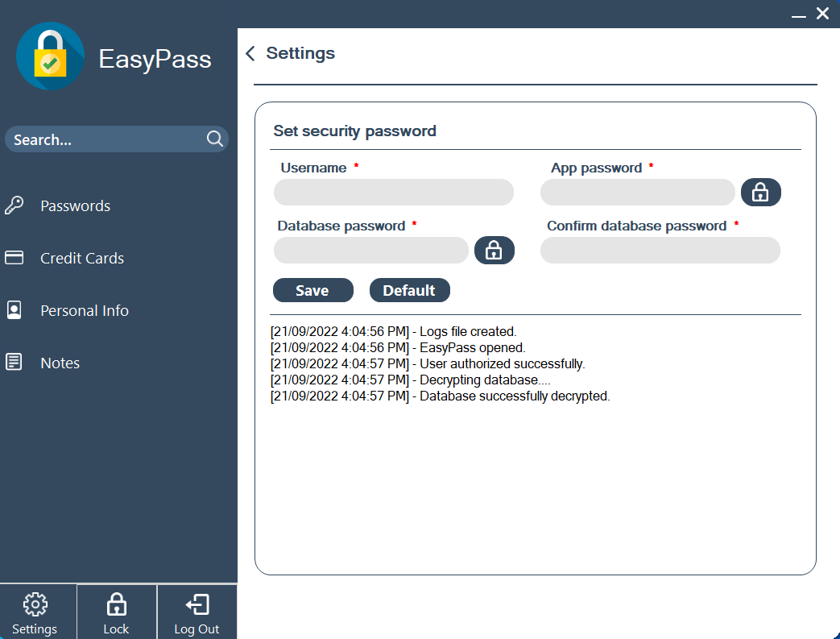Viewport: 840px width, 639px height.
Task: Toggle App password visibility lock button
Action: (x=761, y=193)
